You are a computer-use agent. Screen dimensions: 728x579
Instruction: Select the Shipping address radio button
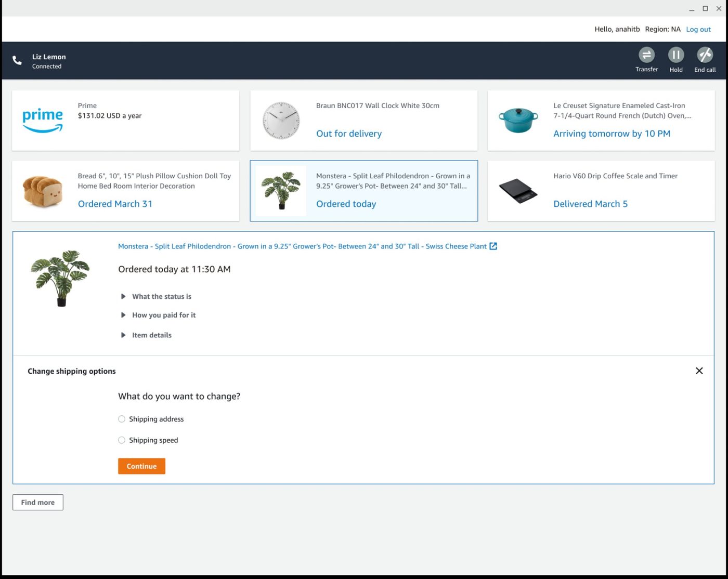pyautogui.click(x=122, y=419)
